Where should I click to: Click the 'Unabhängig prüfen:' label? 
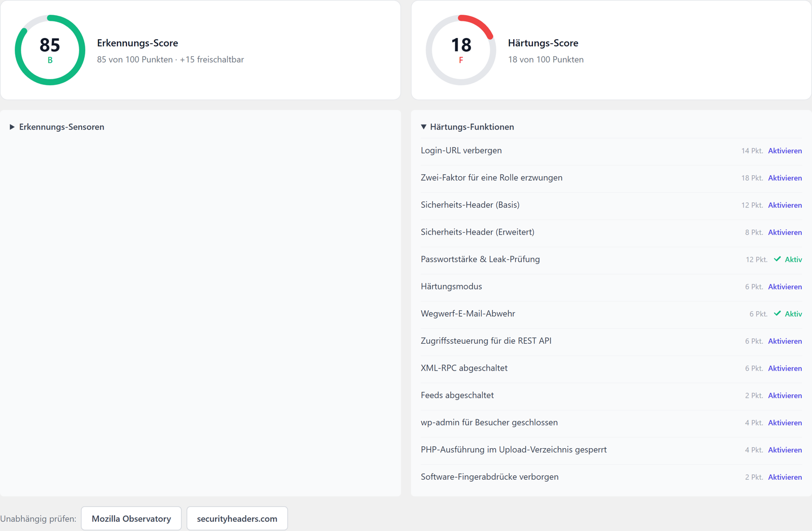pyautogui.click(x=38, y=519)
